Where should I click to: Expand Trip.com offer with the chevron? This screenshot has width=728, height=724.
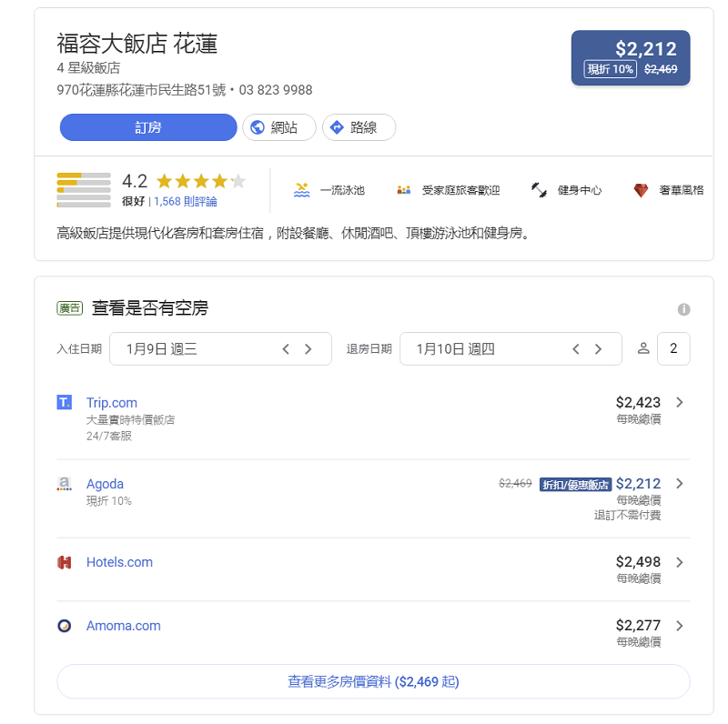[680, 402]
